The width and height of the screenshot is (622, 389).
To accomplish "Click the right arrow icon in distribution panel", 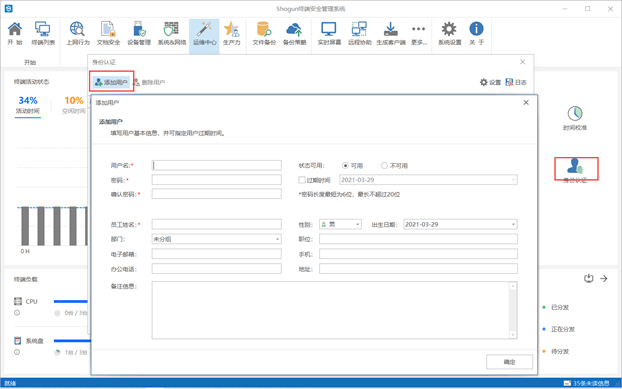I will pyautogui.click(x=604, y=278).
